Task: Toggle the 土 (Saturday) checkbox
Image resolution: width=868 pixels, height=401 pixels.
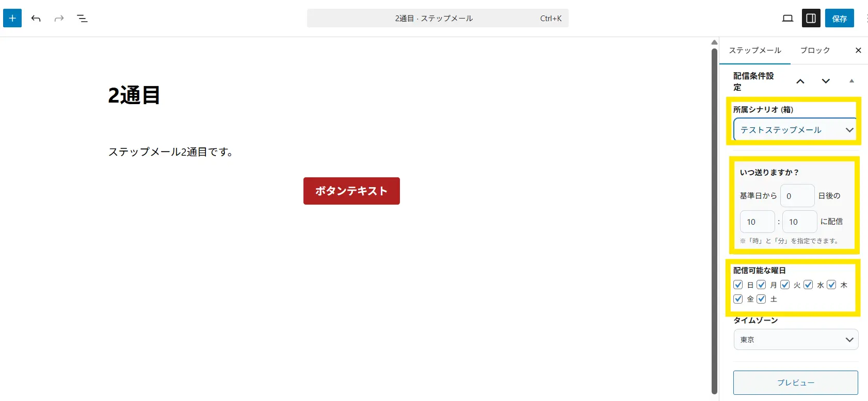Action: pos(761,299)
